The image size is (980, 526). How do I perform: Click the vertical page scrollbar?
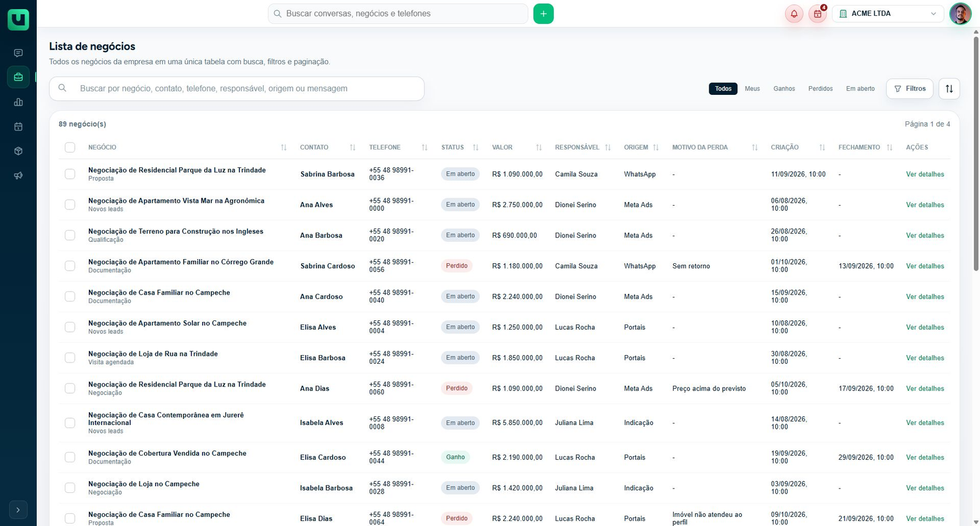pos(976,153)
